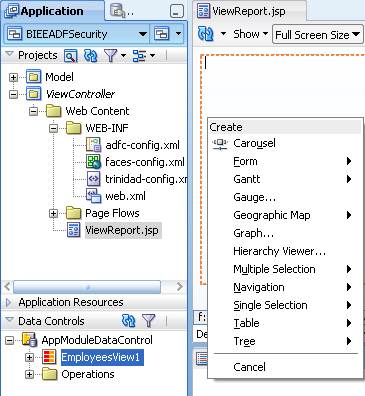365x396 pixels.
Task: Select the EmployeesView1 collection icon
Action: pos(49,357)
